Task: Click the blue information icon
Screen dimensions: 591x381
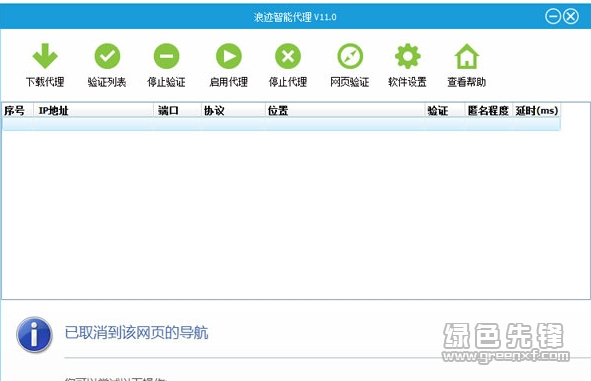Action: tap(34, 335)
